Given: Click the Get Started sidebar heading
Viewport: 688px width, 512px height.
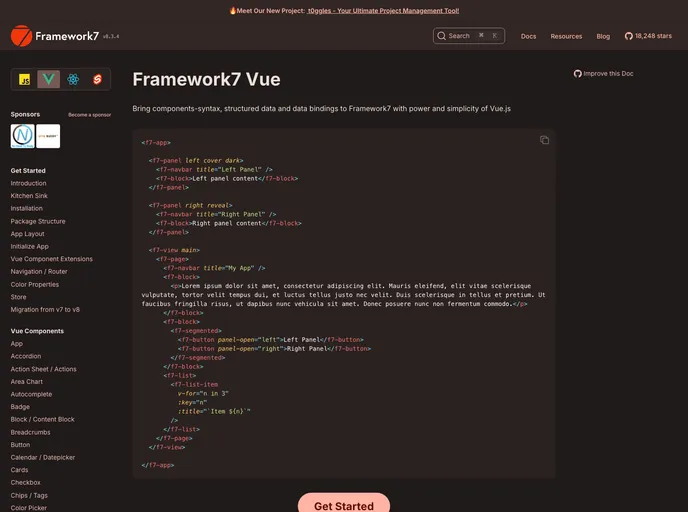Looking at the screenshot, I should click(28, 171).
